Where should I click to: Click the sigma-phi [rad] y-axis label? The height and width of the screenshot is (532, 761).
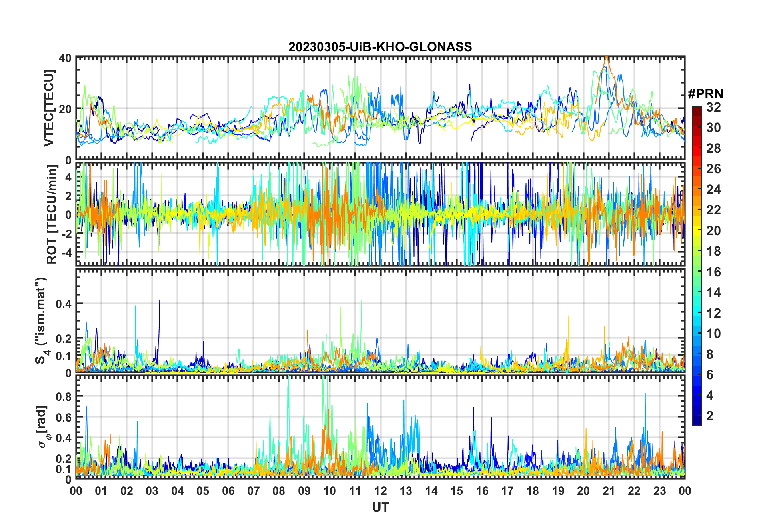pos(43,426)
